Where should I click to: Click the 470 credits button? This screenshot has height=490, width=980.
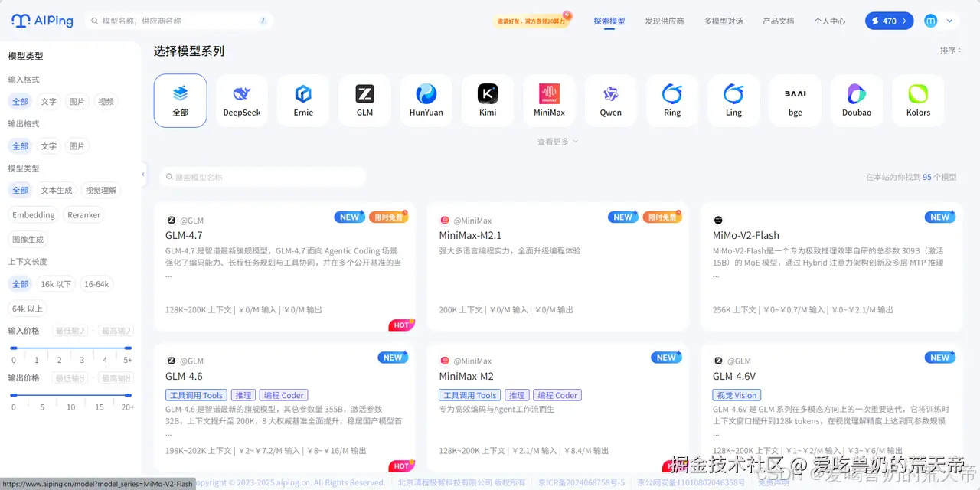[889, 21]
